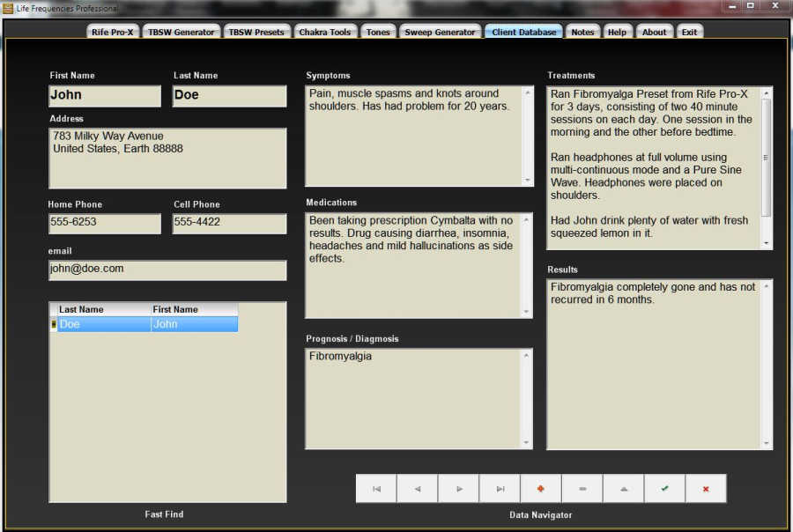This screenshot has height=532, width=793.
Task: Click the Exit tab
Action: pyautogui.click(x=689, y=32)
